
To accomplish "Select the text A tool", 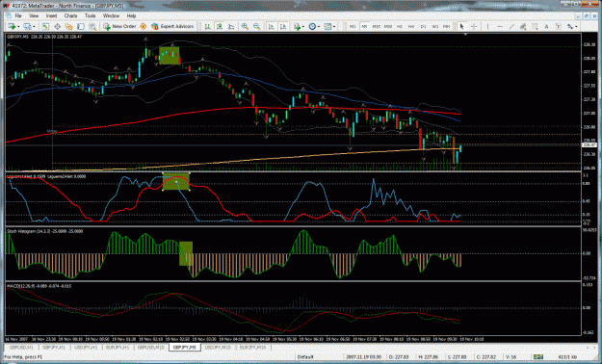I will [546, 27].
